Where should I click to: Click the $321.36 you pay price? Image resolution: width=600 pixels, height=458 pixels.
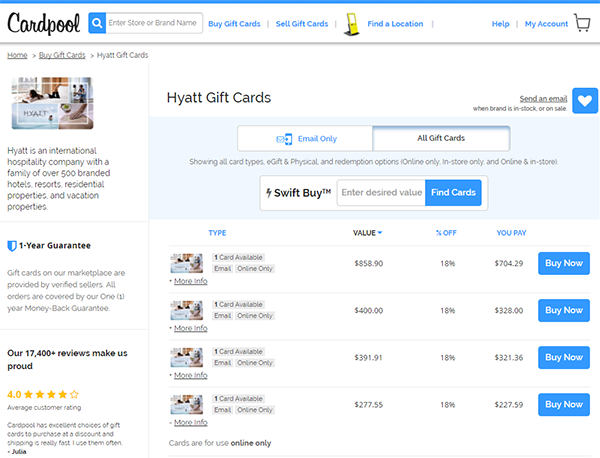tap(509, 357)
